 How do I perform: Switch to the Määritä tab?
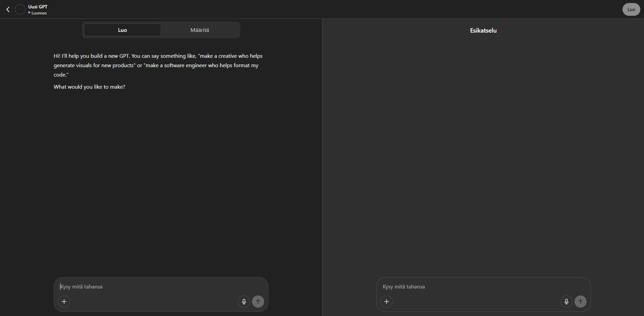pyautogui.click(x=200, y=30)
